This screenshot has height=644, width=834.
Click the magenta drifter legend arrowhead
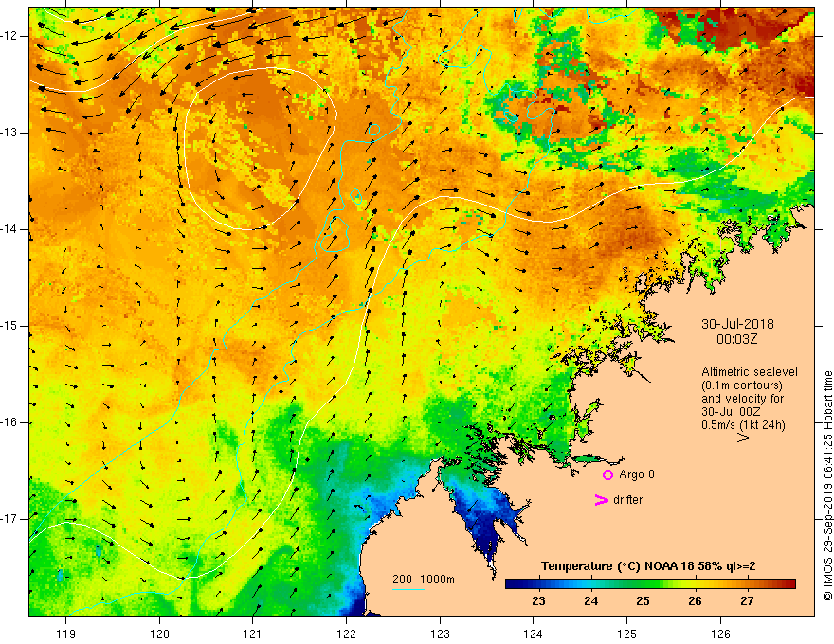[x=601, y=500]
